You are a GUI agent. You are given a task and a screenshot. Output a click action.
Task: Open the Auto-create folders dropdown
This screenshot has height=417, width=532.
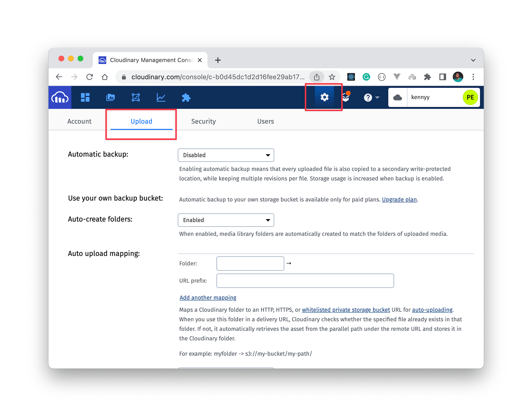[x=226, y=220]
